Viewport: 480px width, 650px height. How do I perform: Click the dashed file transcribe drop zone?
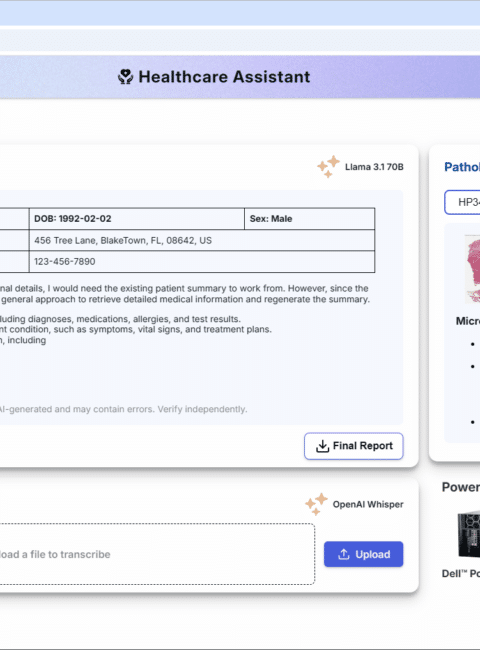pos(157,554)
